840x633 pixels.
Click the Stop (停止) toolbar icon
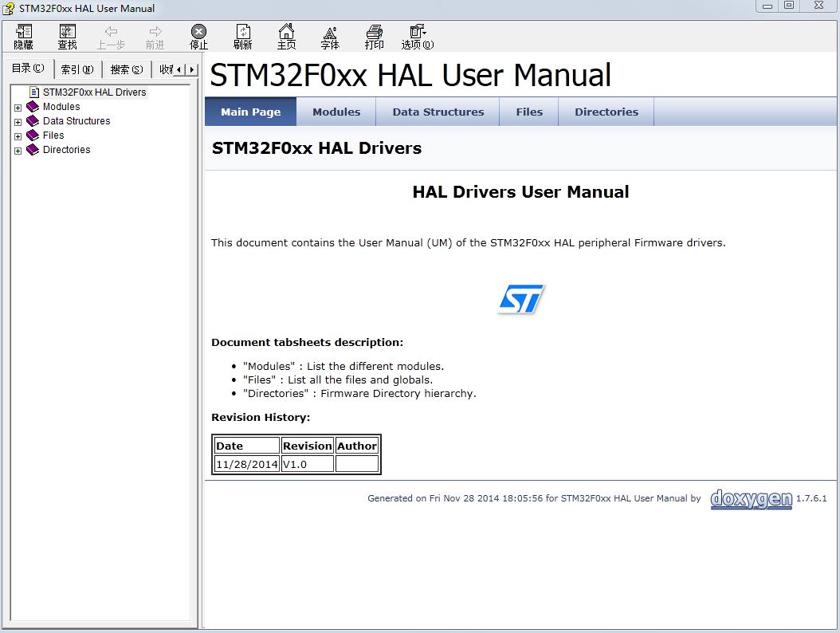(x=198, y=37)
